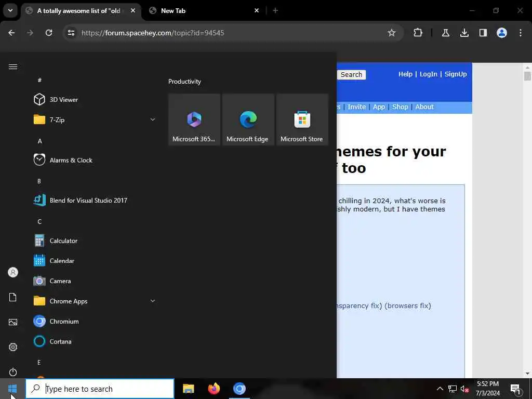Expand Start menu hamburger navigation
This screenshot has width=532, height=399.
pyautogui.click(x=13, y=66)
